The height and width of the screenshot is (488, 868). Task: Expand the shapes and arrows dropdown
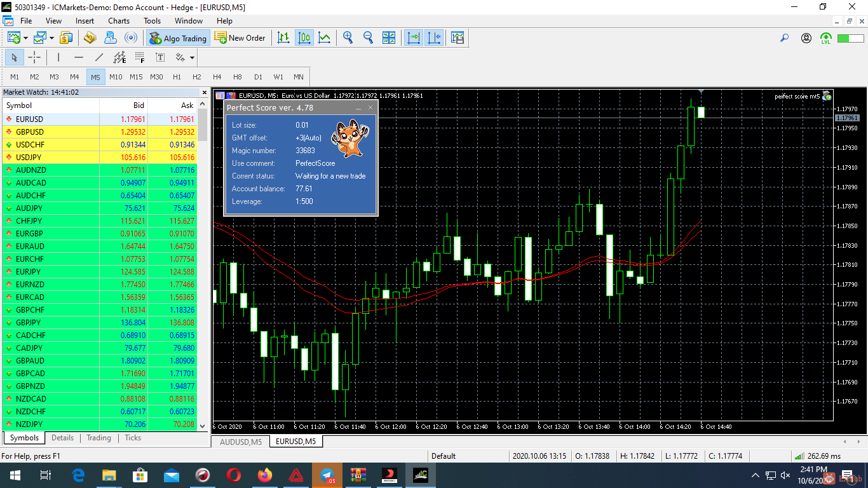pyautogui.click(x=192, y=57)
